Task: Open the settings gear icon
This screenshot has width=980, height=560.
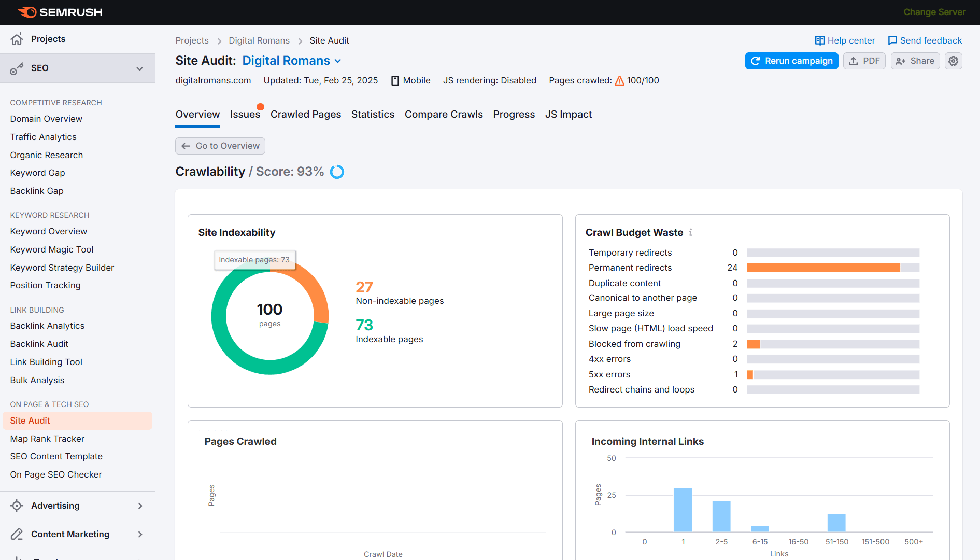Action: (954, 61)
